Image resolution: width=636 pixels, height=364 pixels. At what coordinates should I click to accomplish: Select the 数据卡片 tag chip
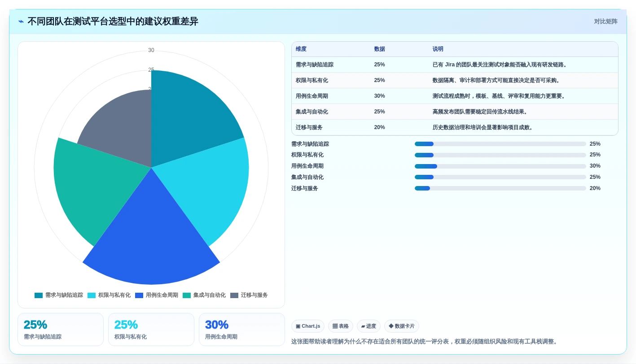click(402, 326)
